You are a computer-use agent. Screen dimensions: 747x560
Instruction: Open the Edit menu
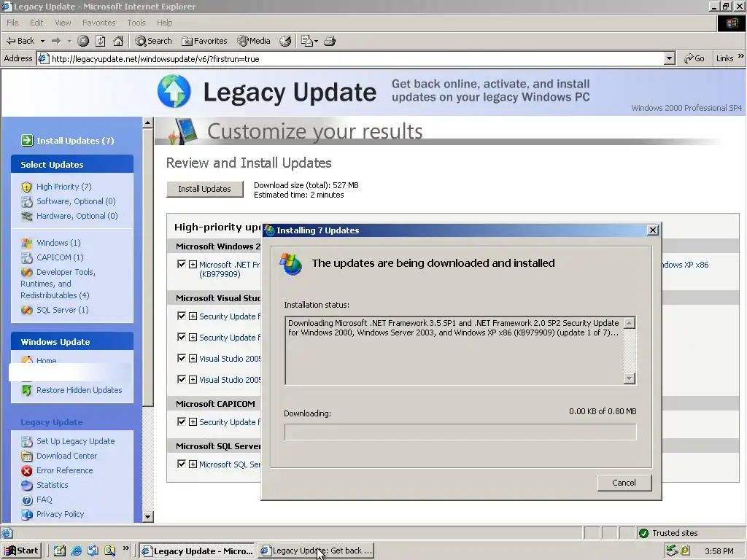click(36, 23)
